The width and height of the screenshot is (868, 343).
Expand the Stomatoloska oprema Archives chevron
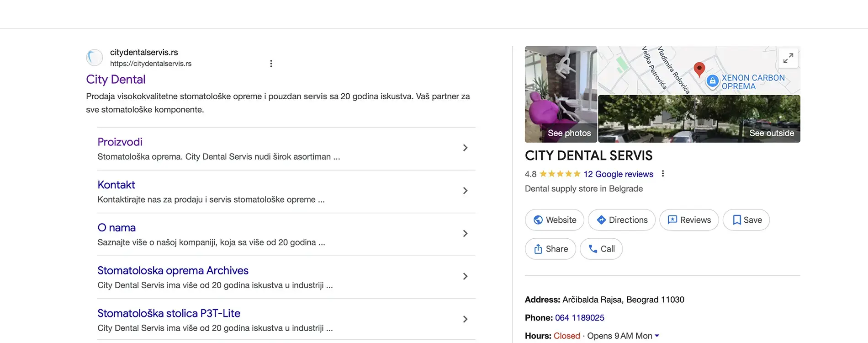click(x=465, y=276)
